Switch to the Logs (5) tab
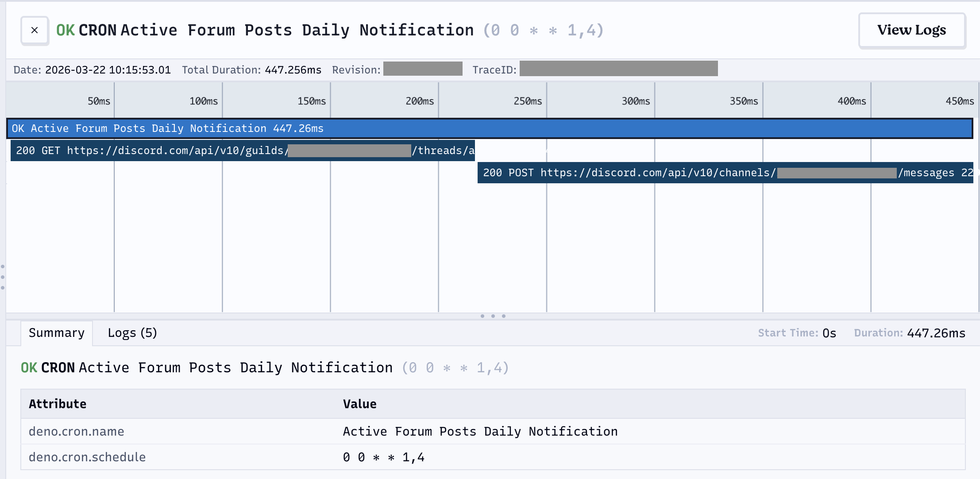 pyautogui.click(x=132, y=333)
